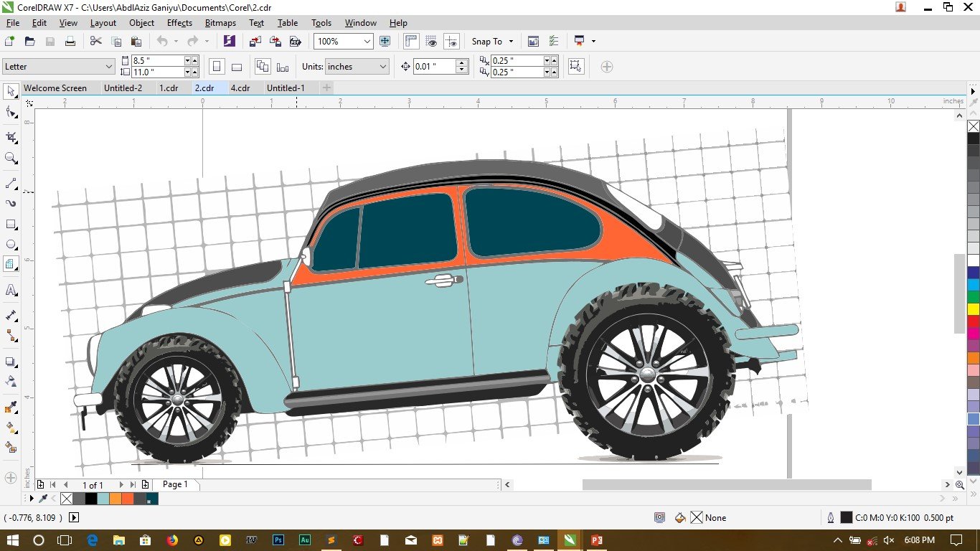Open the Effects menu

click(179, 23)
